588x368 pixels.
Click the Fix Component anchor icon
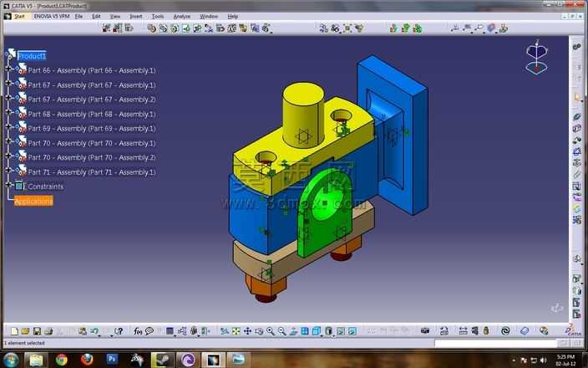coord(577,163)
